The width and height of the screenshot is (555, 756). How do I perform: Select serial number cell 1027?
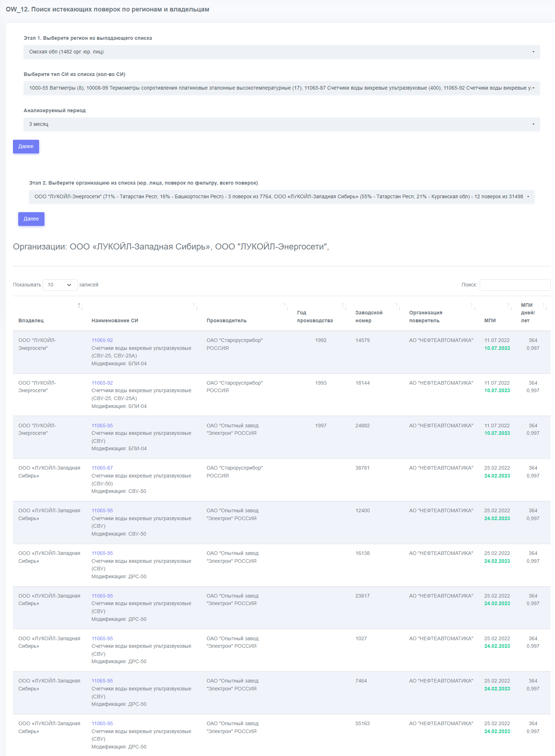point(361,639)
